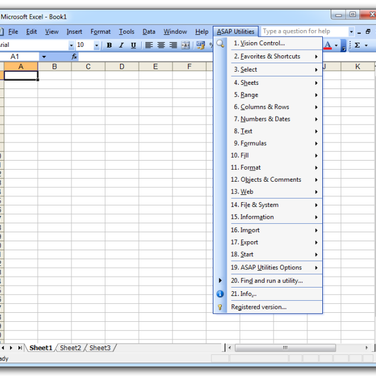Choose Find and run a utility
The width and height of the screenshot is (376, 376).
point(274,281)
